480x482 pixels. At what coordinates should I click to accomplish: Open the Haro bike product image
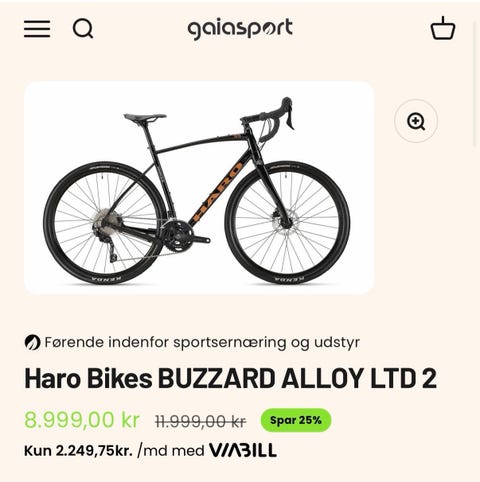pyautogui.click(x=199, y=188)
